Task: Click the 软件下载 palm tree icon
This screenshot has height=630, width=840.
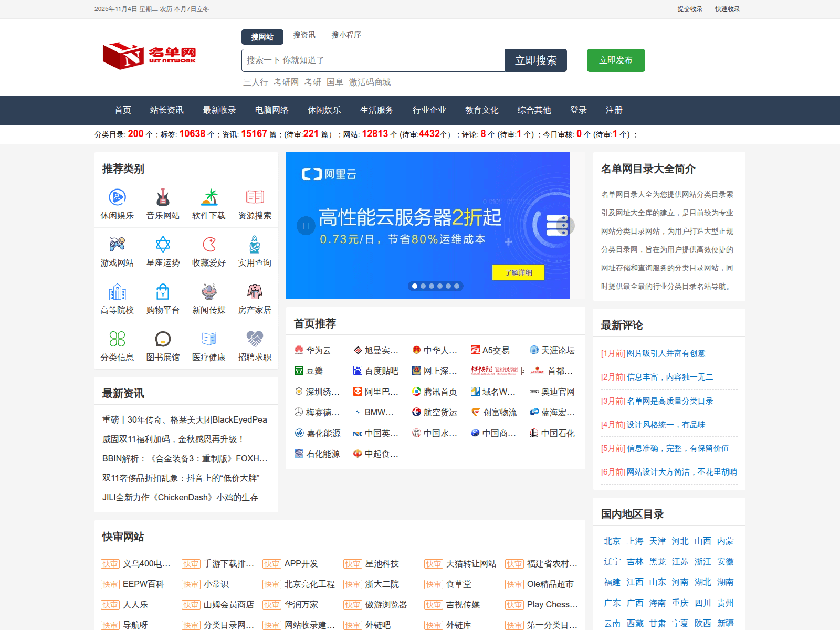Action: click(x=209, y=197)
